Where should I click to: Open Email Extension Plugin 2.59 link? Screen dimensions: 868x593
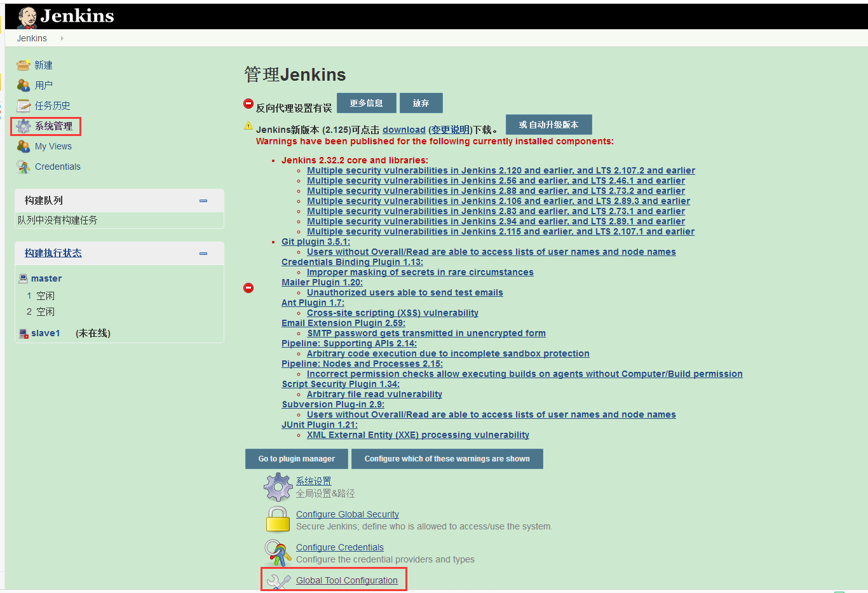pyautogui.click(x=343, y=323)
